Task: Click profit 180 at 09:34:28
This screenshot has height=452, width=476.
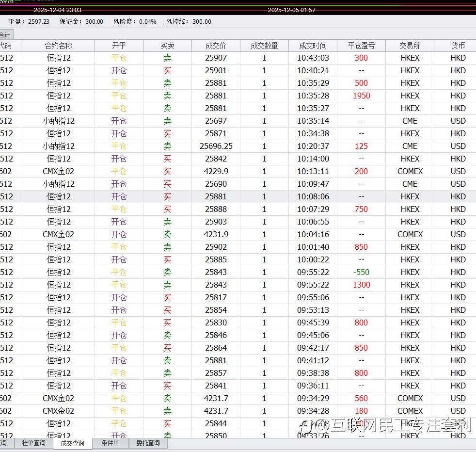Action: click(361, 411)
